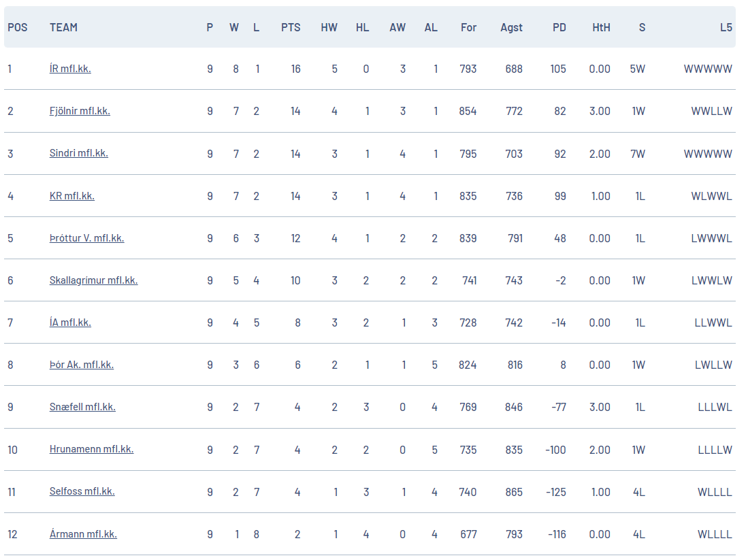748x560 pixels.
Task: Open the ÍA mfl.kk. team link
Action: (70, 323)
